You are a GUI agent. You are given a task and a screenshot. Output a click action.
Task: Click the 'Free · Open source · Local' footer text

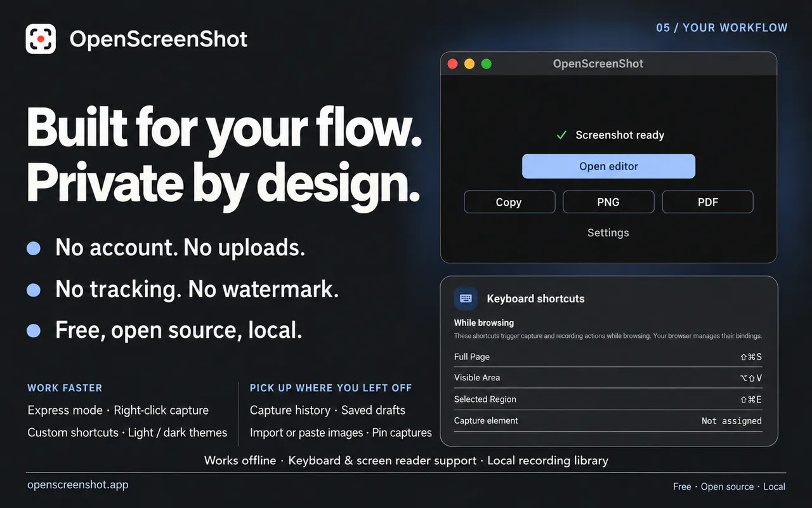coord(729,486)
